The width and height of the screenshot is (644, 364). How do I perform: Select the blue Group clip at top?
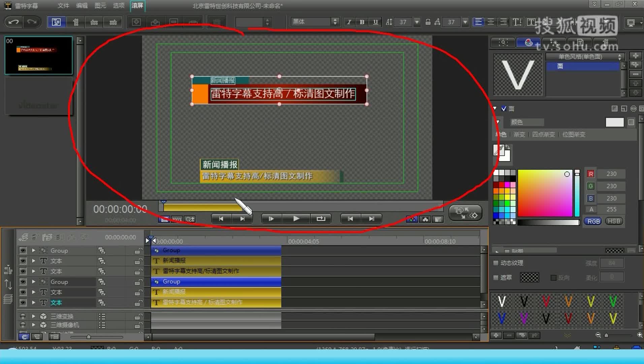point(216,250)
